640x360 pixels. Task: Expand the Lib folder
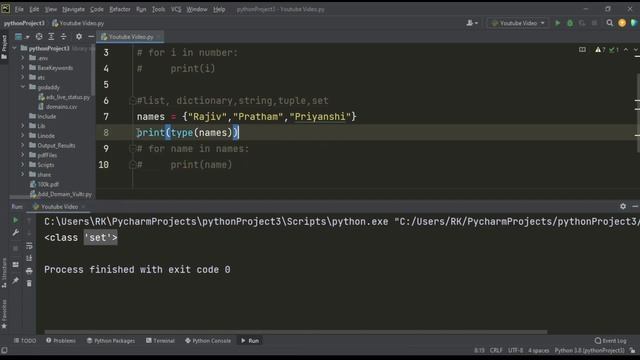pyautogui.click(x=23, y=126)
